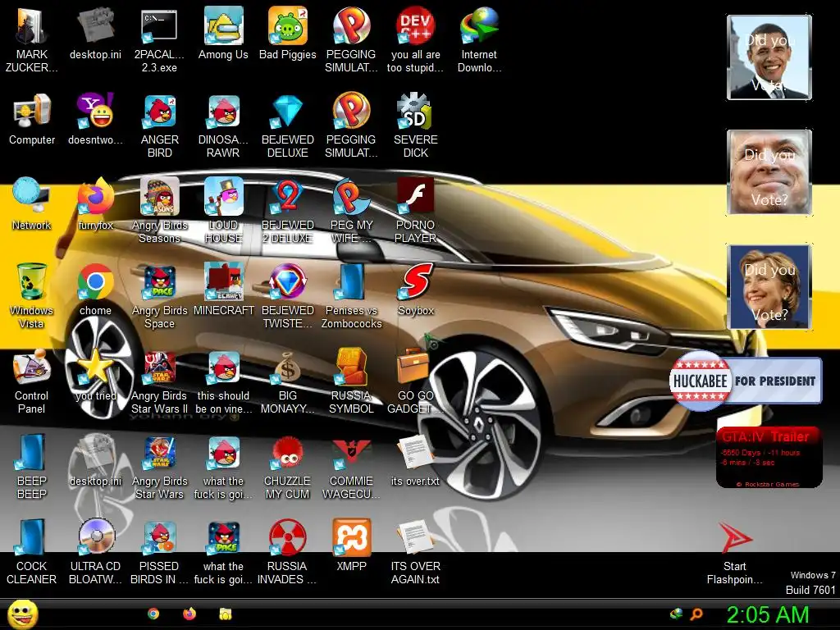Viewport: 840px width, 630px height.
Task: Click the magnifier tray icon
Action: tap(696, 614)
